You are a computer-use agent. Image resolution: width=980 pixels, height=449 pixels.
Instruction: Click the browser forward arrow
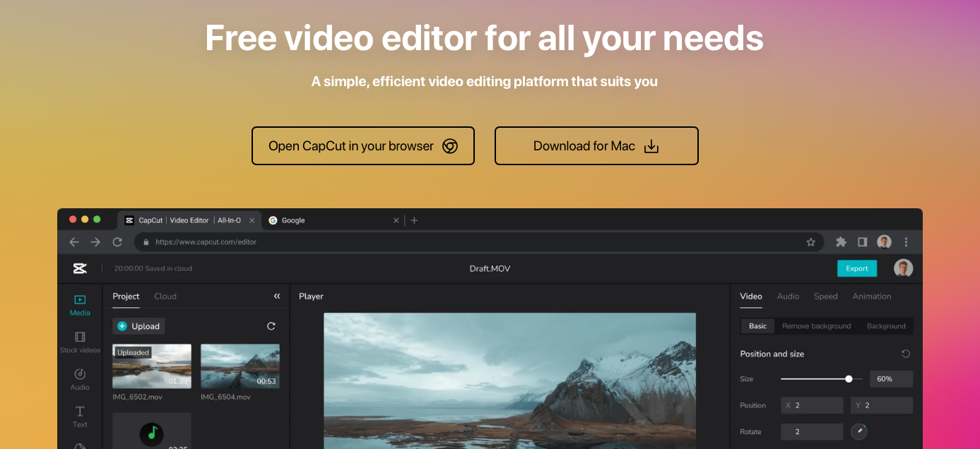[95, 242]
